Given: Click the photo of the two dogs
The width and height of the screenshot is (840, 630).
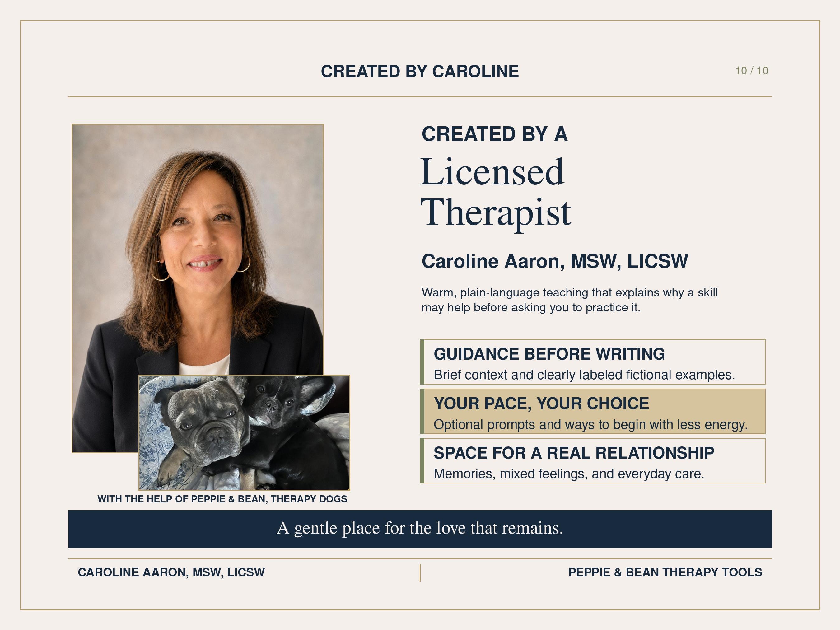Looking at the screenshot, I should (244, 432).
